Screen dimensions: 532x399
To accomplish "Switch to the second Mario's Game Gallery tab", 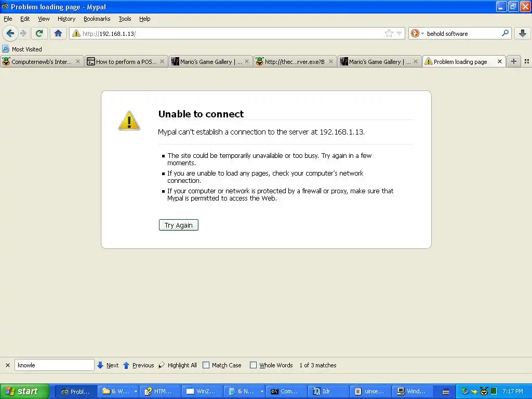I will tap(379, 61).
